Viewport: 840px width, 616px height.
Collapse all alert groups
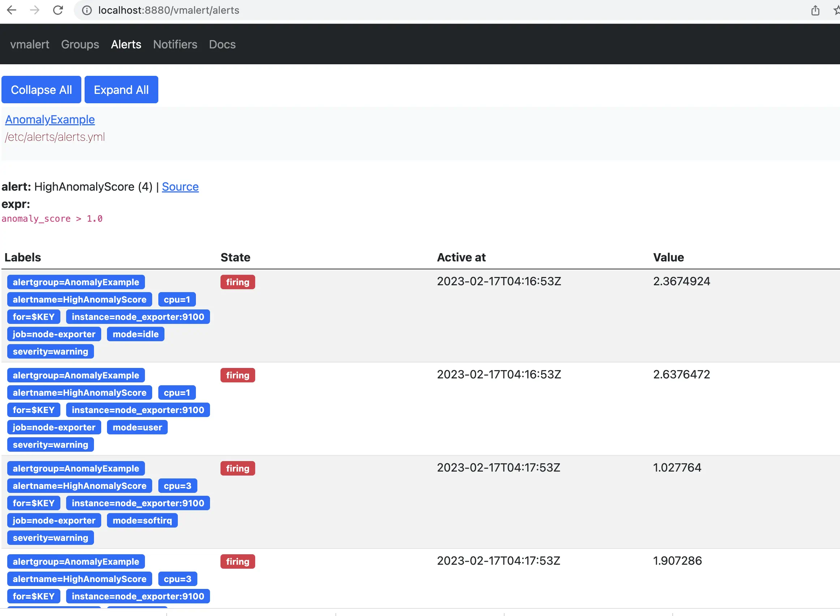(41, 90)
